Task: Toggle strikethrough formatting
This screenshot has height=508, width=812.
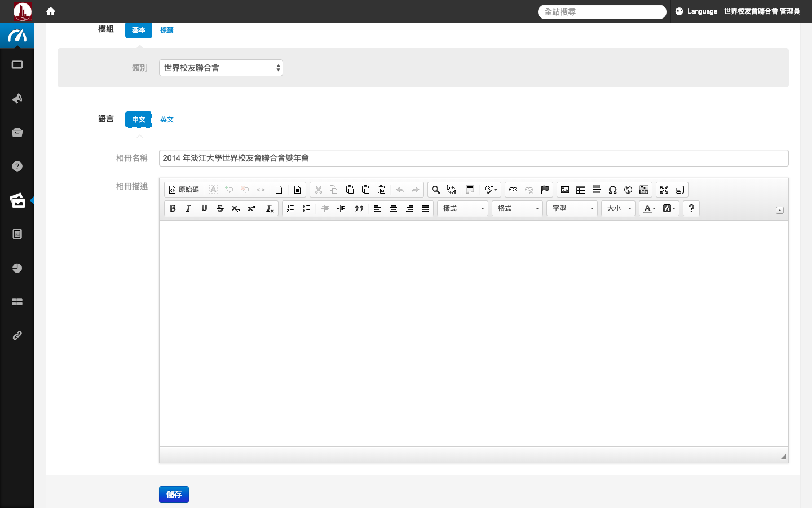Action: point(220,208)
